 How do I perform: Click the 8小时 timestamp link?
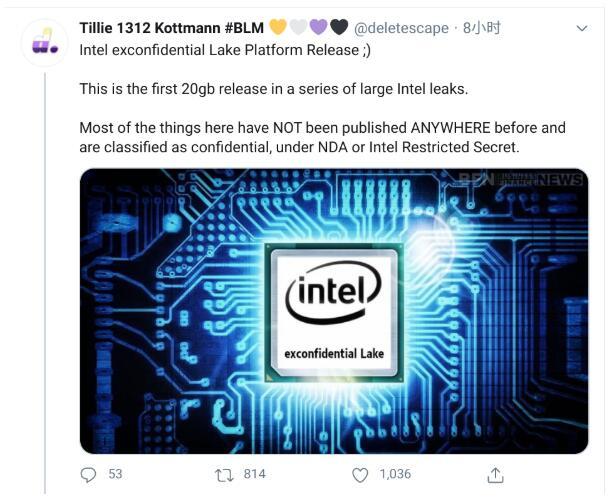[481, 28]
